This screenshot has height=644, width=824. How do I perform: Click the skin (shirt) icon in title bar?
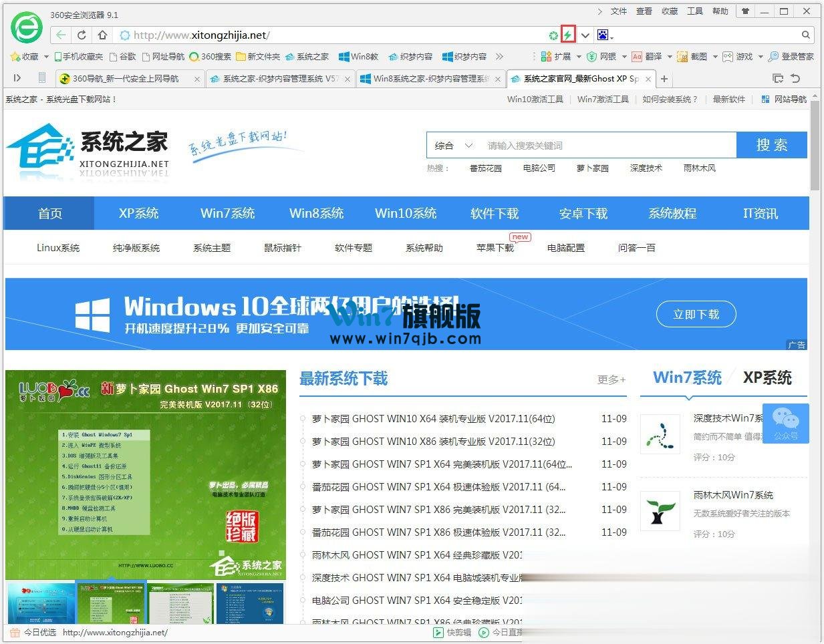pyautogui.click(x=746, y=11)
